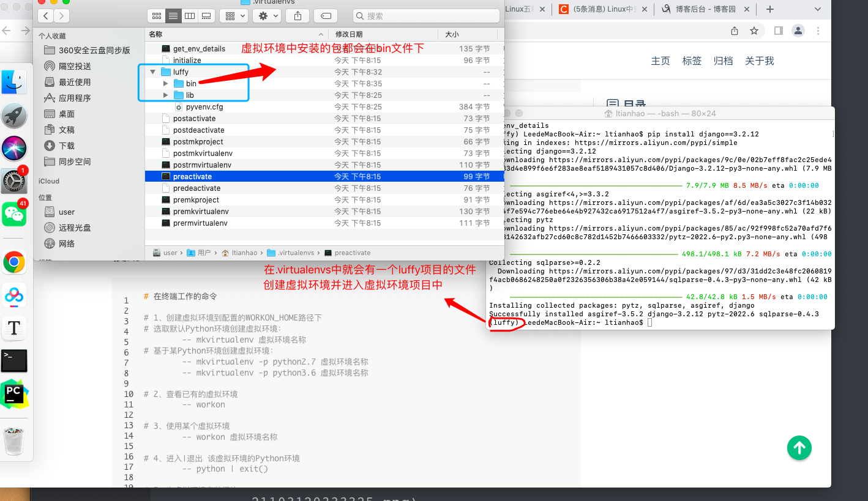The height and width of the screenshot is (501, 868).
Task: Select 隔空投送 in Finder sidebar
Action: pyautogui.click(x=67, y=66)
